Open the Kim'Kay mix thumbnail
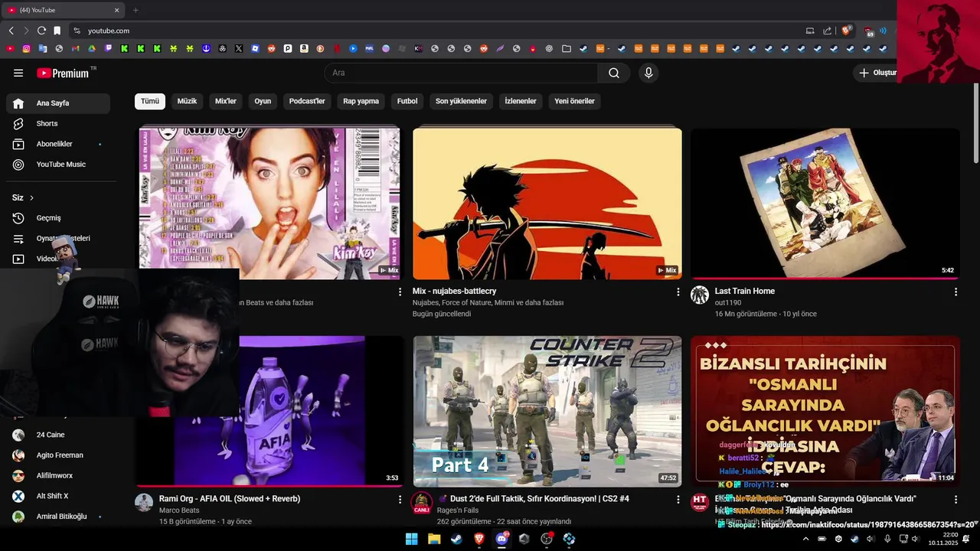This screenshot has height=551, width=980. point(269,203)
